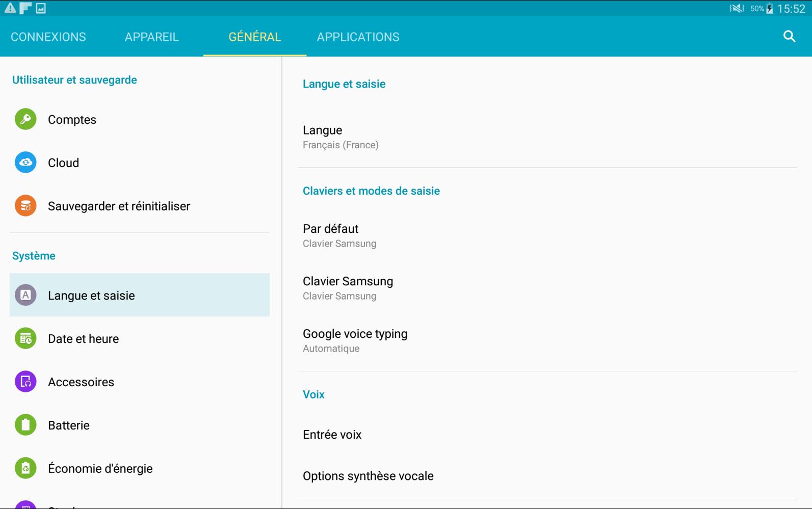Tap the Système section header
Screen dimensions: 812x509
point(34,256)
